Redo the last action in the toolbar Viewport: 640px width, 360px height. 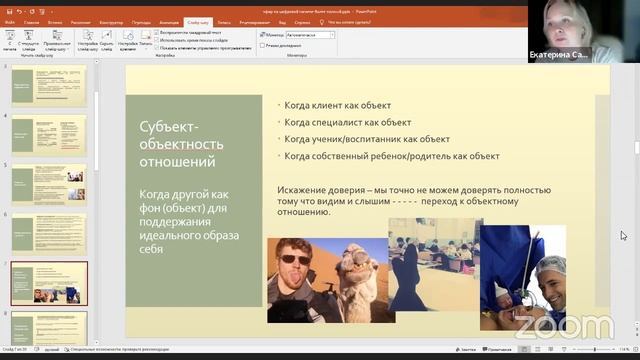32,11
